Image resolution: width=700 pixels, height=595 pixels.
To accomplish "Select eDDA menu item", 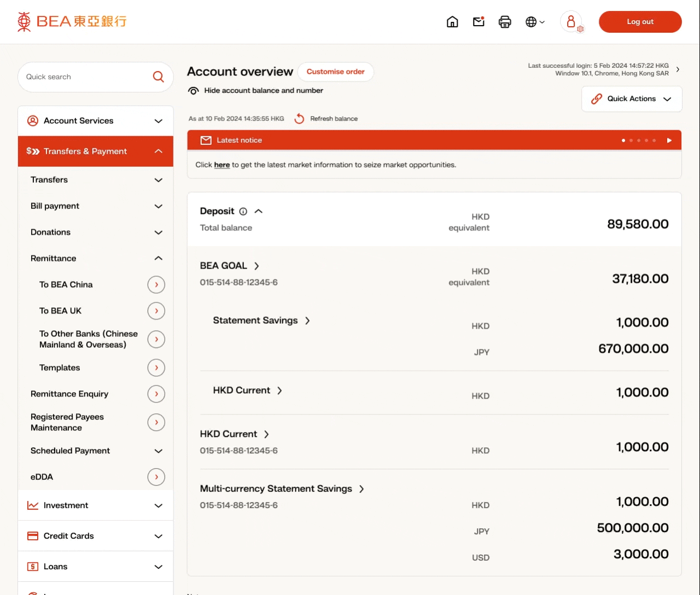I will (x=42, y=477).
